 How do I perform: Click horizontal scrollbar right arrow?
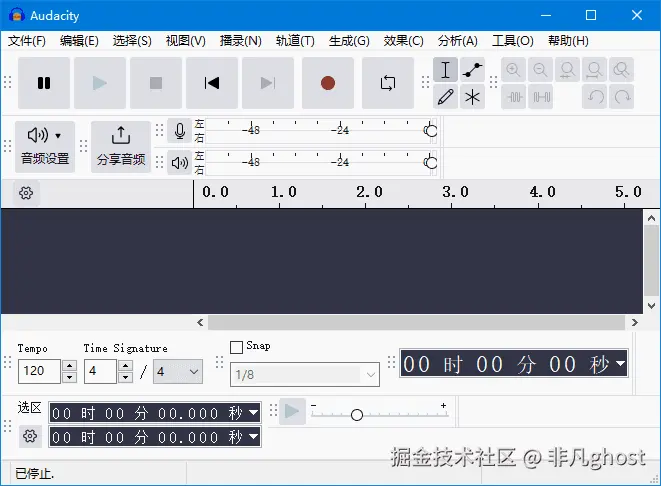(634, 323)
